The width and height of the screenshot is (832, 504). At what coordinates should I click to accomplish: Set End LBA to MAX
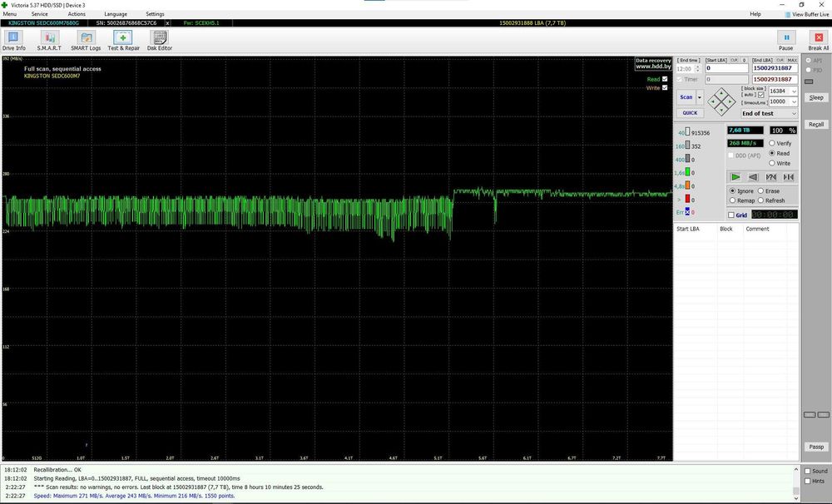(792, 61)
